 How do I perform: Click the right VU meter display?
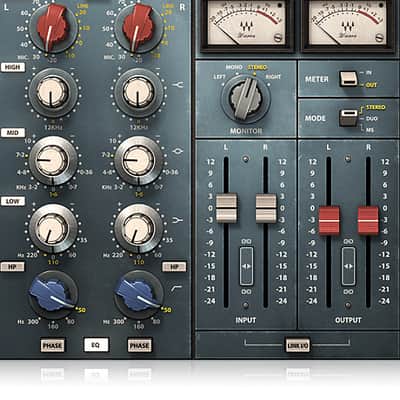tap(348, 22)
